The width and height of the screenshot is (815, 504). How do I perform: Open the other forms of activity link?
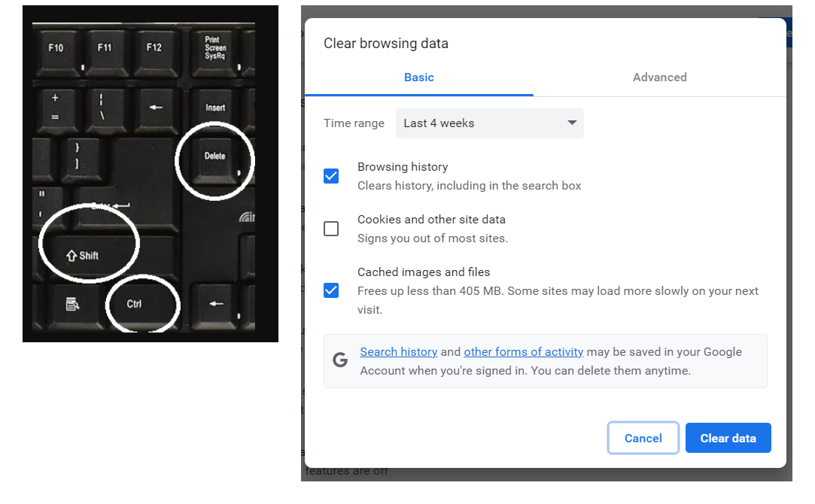pos(523,352)
